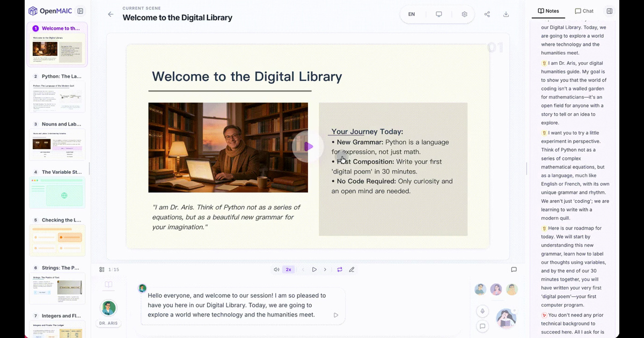Screen dimensions: 644x338
Task: Go back using the arrow icon
Action: click(x=111, y=14)
